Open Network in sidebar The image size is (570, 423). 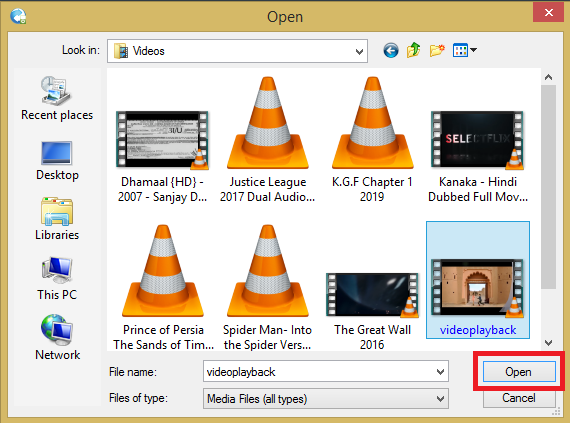point(57,338)
